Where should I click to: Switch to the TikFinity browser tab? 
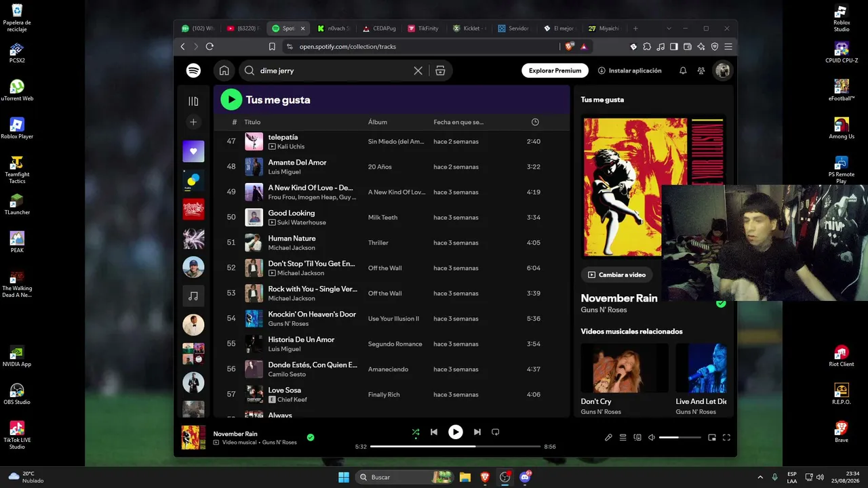click(424, 28)
